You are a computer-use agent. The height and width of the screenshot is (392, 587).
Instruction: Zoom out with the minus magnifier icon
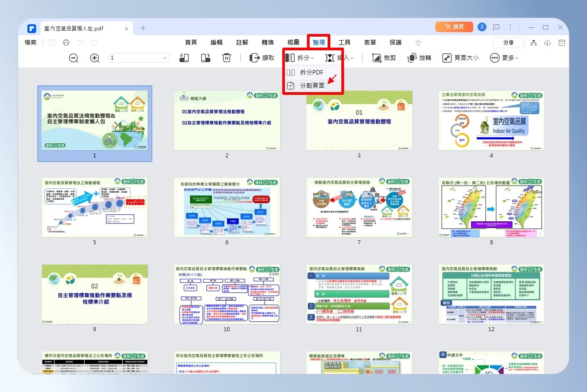tap(74, 58)
